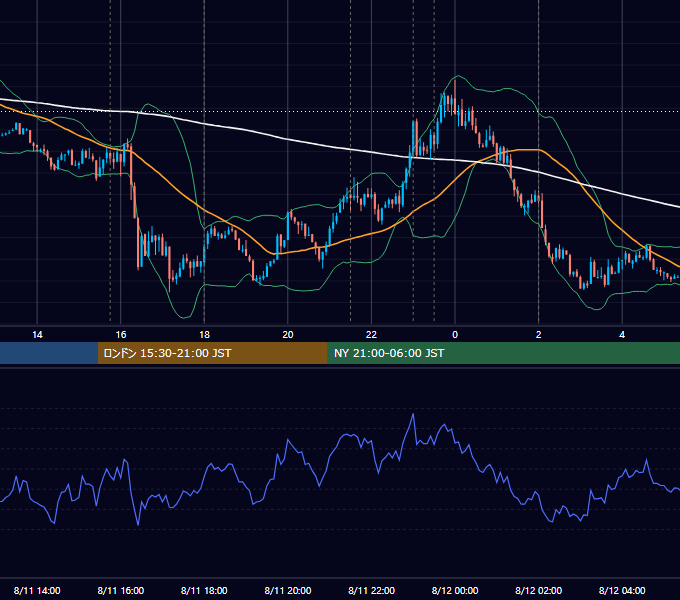
Task: Click the 8/12 04:00 time label
Action: (x=622, y=590)
